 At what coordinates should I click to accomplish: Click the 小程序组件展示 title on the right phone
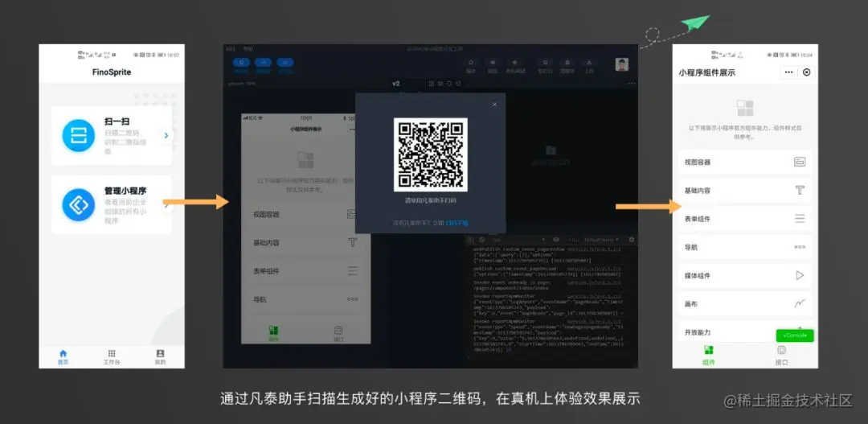[707, 72]
